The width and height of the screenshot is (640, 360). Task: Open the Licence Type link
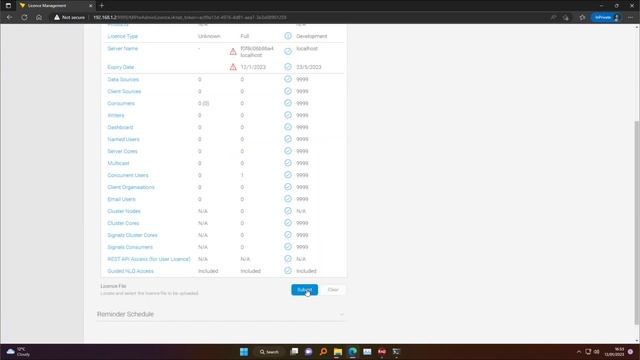pos(122,36)
